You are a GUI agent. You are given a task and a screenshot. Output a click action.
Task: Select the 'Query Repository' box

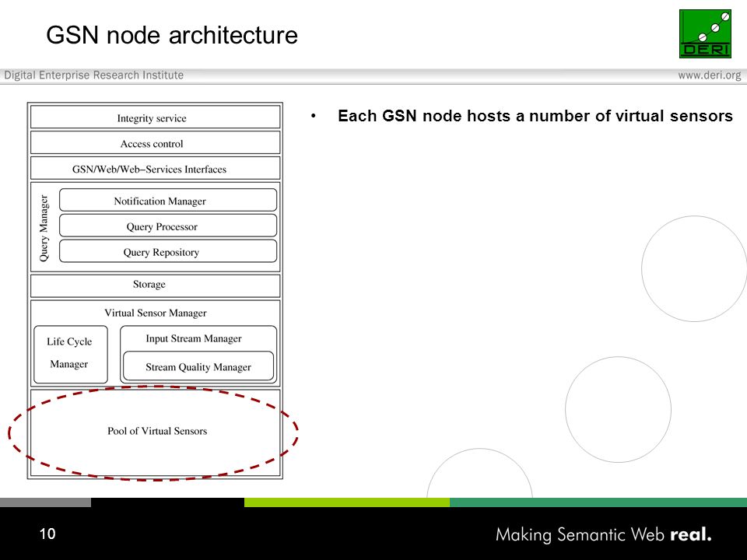(168, 251)
